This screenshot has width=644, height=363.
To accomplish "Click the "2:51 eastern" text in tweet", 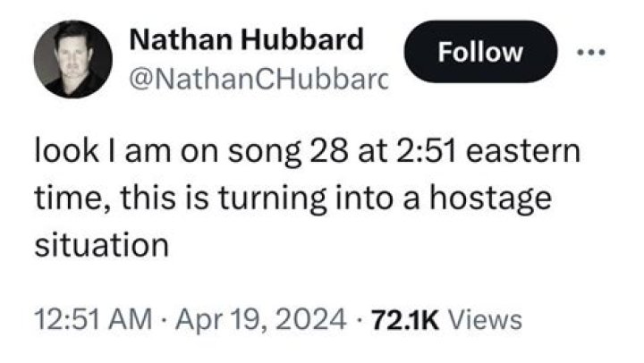I will point(488,151).
